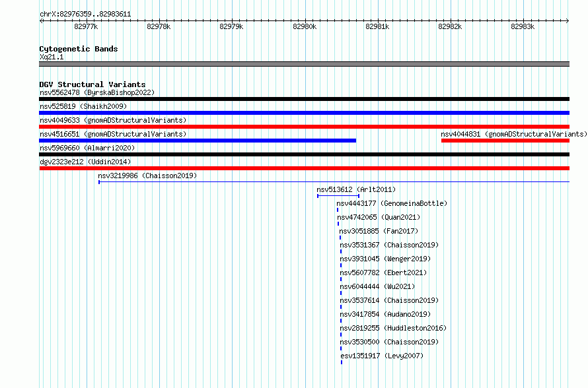Click the black nsv5969660 variant bar

[304, 154]
